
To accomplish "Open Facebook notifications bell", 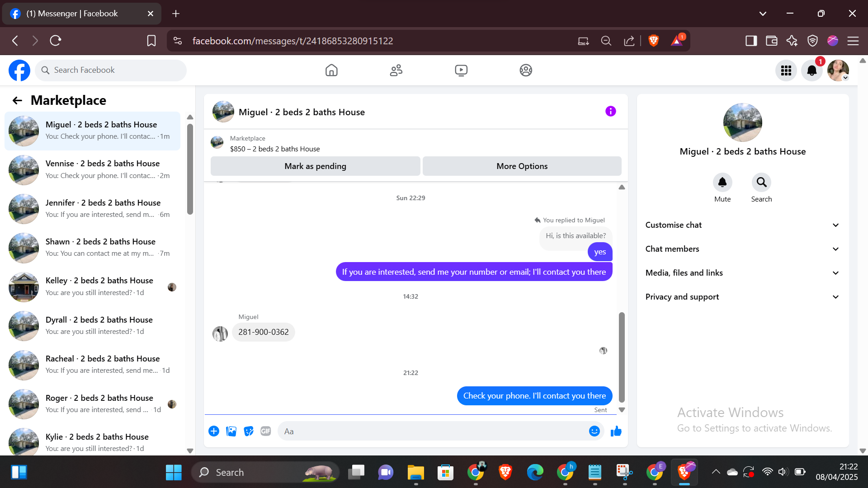I will pyautogui.click(x=812, y=70).
